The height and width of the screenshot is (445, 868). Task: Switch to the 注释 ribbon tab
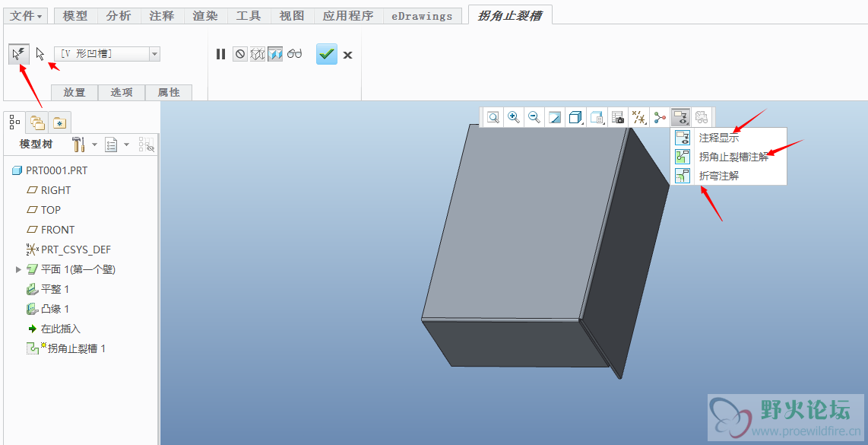pyautogui.click(x=162, y=16)
